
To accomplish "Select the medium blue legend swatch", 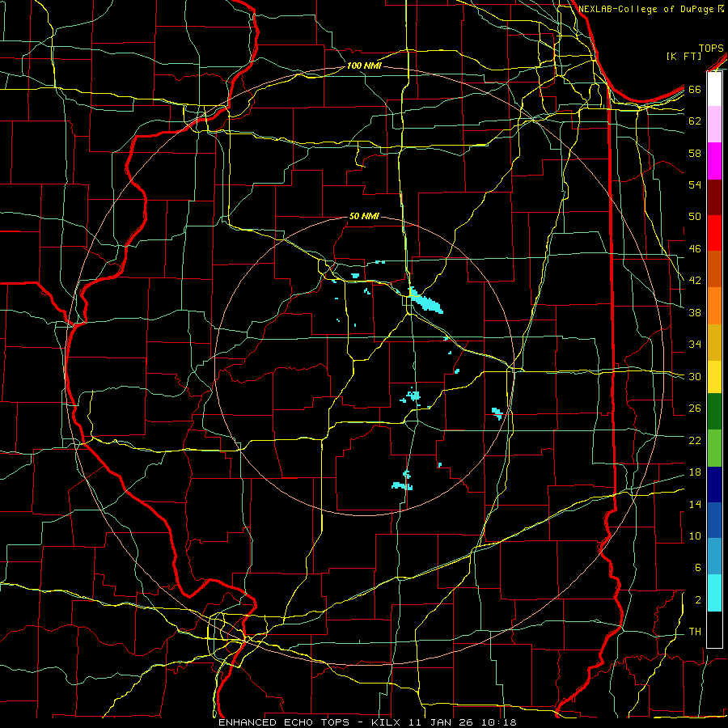I will (714, 520).
